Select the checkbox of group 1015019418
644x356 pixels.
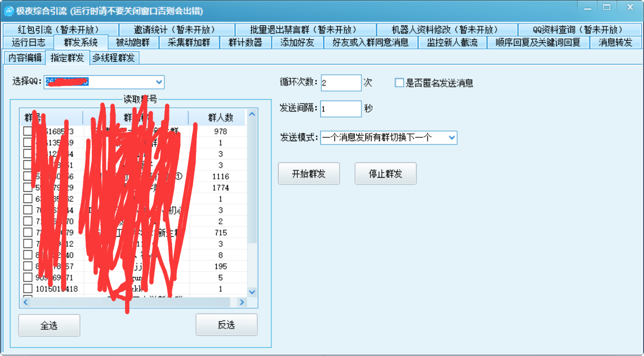28,289
